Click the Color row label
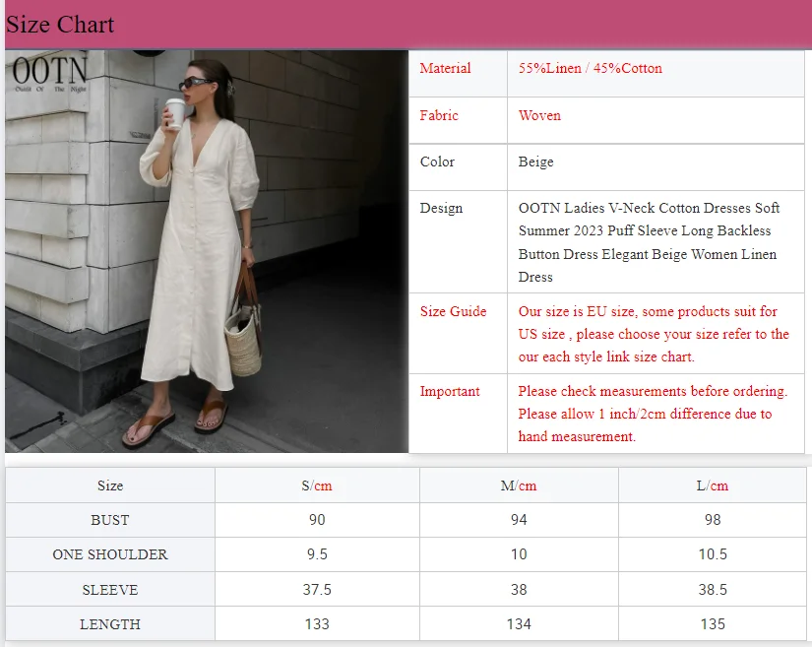This screenshot has height=647, width=812. [x=437, y=162]
